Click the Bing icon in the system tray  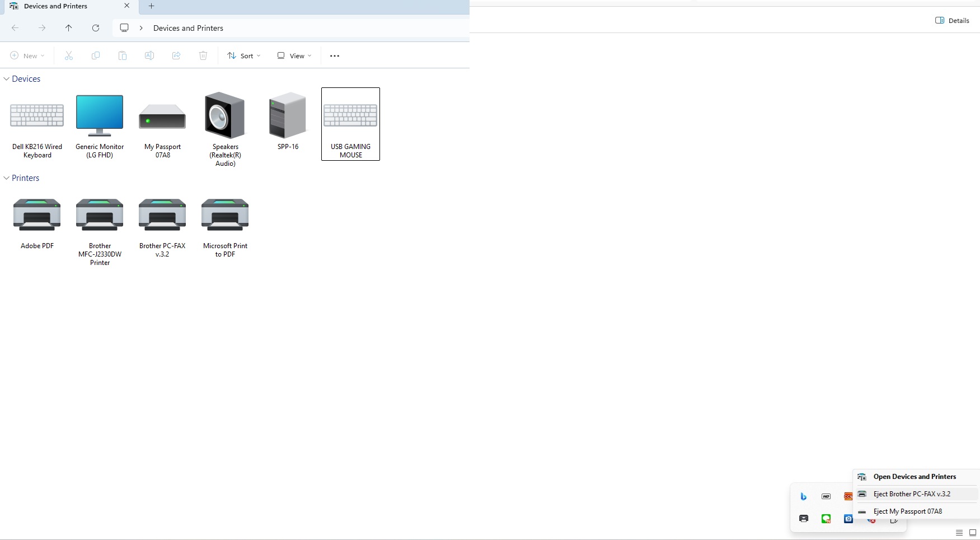[x=804, y=496]
